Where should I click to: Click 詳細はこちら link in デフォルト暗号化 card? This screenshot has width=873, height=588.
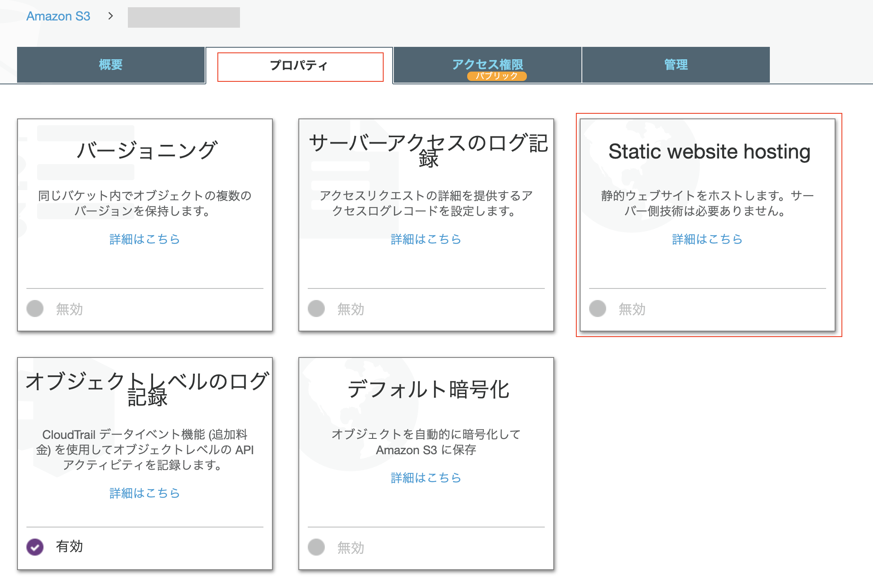(426, 478)
